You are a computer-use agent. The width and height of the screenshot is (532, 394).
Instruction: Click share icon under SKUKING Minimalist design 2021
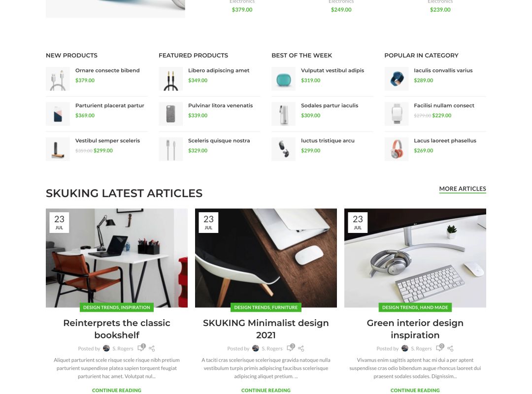point(301,349)
